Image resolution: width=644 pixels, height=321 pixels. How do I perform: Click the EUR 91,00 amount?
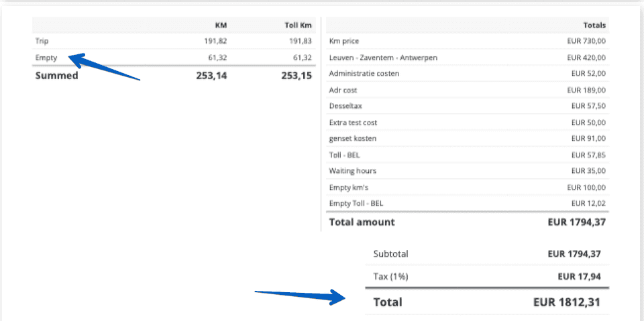(x=588, y=138)
